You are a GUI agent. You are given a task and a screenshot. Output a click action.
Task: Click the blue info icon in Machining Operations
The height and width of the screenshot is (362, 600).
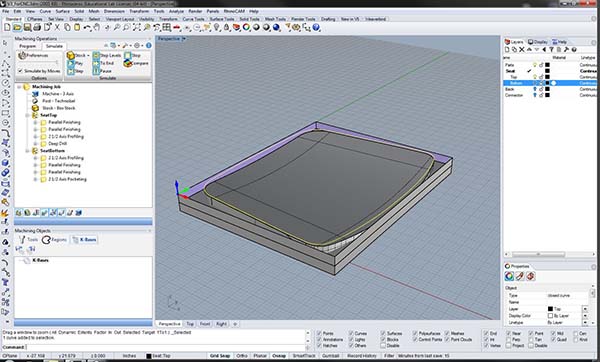[148, 46]
